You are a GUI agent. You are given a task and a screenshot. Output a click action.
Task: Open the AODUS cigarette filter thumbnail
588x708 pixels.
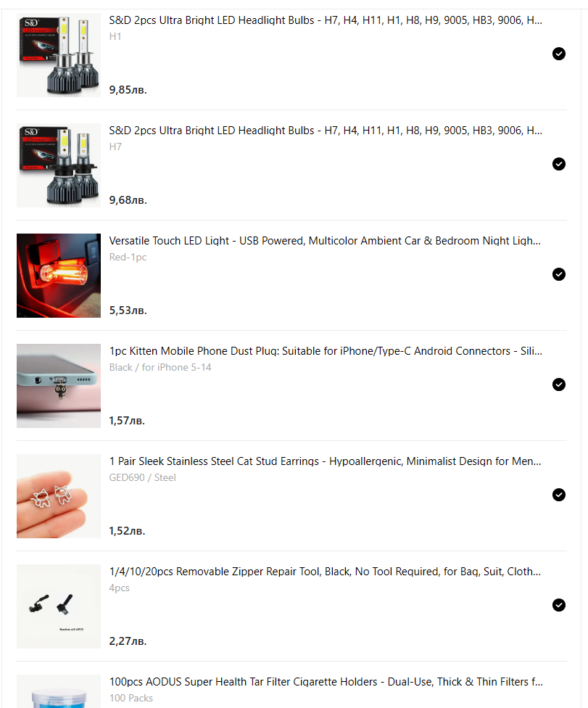(59, 691)
